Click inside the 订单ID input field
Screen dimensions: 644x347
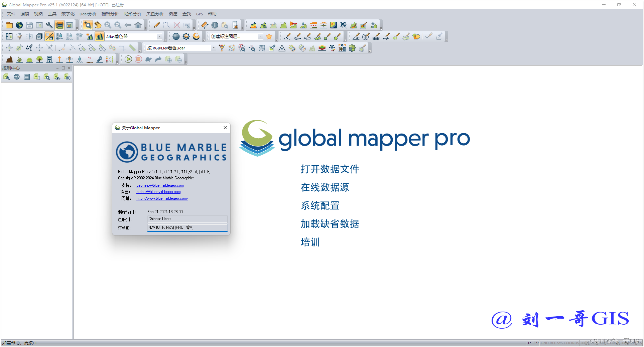pos(187,227)
